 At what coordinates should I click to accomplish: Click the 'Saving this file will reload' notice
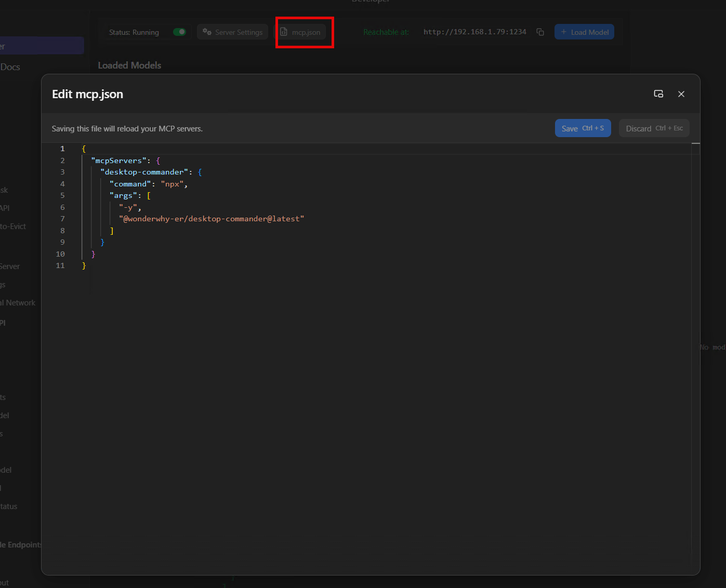pos(127,129)
